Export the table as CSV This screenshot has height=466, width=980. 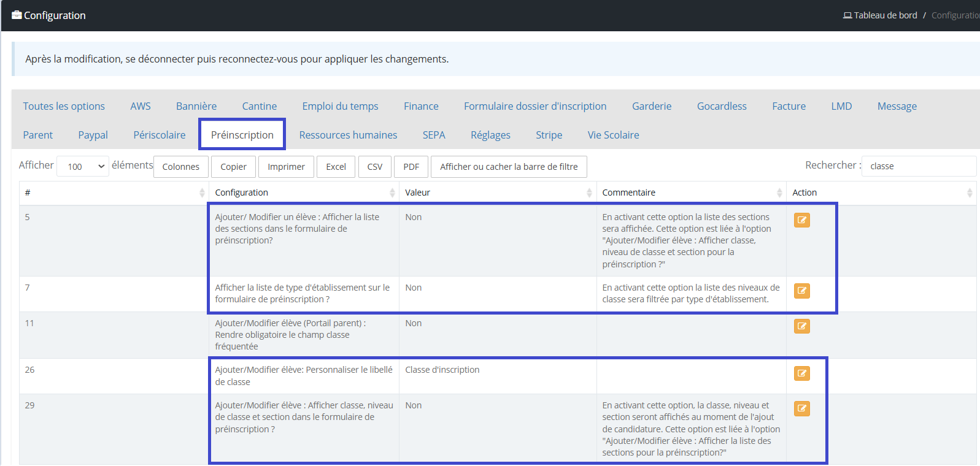tap(375, 167)
